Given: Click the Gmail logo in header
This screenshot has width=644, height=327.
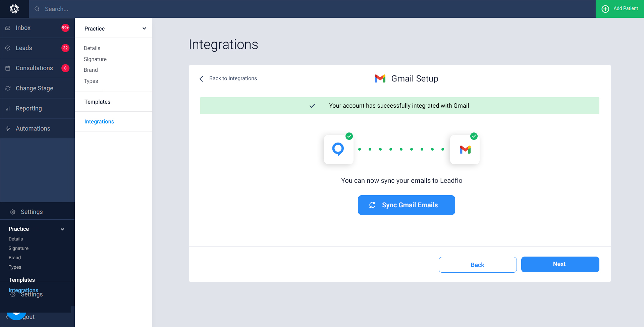Looking at the screenshot, I should (x=380, y=78).
